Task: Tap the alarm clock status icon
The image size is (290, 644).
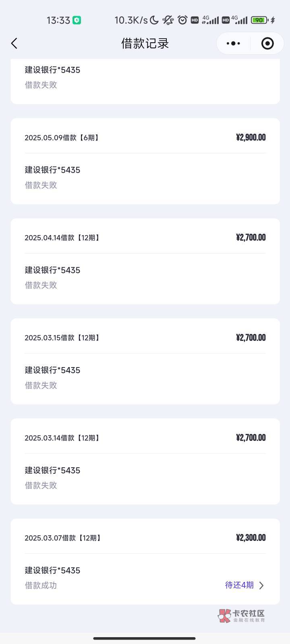Action: tap(182, 20)
